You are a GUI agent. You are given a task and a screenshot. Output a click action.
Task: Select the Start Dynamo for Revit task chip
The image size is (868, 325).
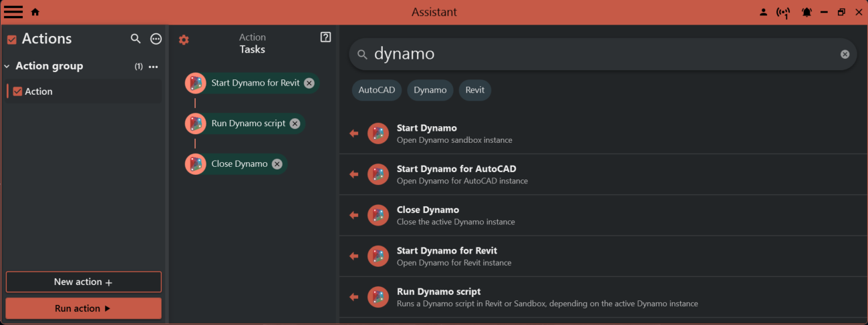pos(252,83)
